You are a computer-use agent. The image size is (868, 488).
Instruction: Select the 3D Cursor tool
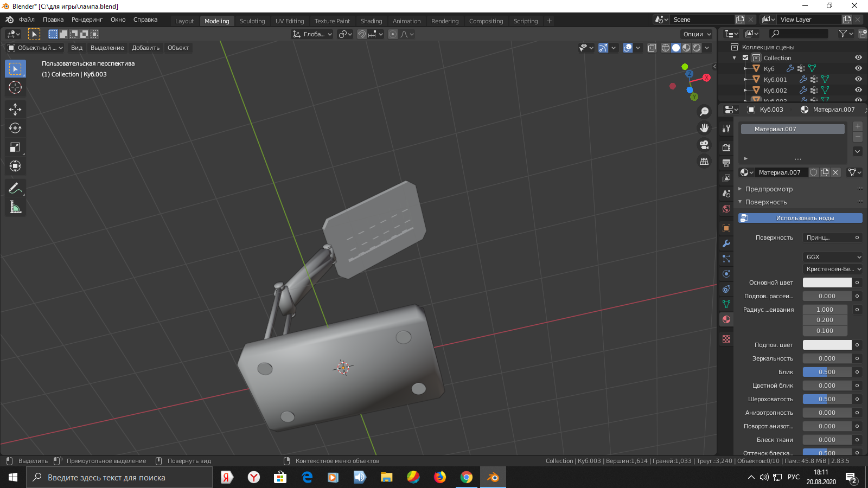click(15, 88)
